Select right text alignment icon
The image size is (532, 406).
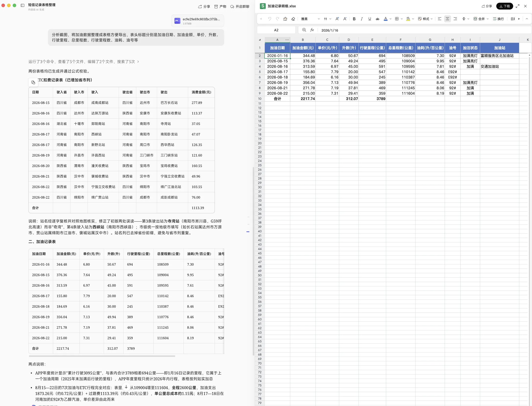[x=455, y=19]
